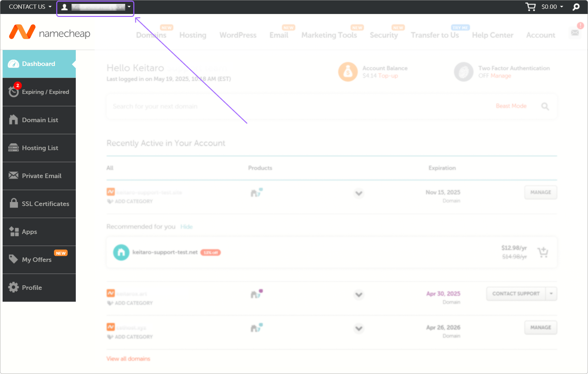
Task: Add category to Nov 15, 2025 domain
Action: tap(130, 201)
